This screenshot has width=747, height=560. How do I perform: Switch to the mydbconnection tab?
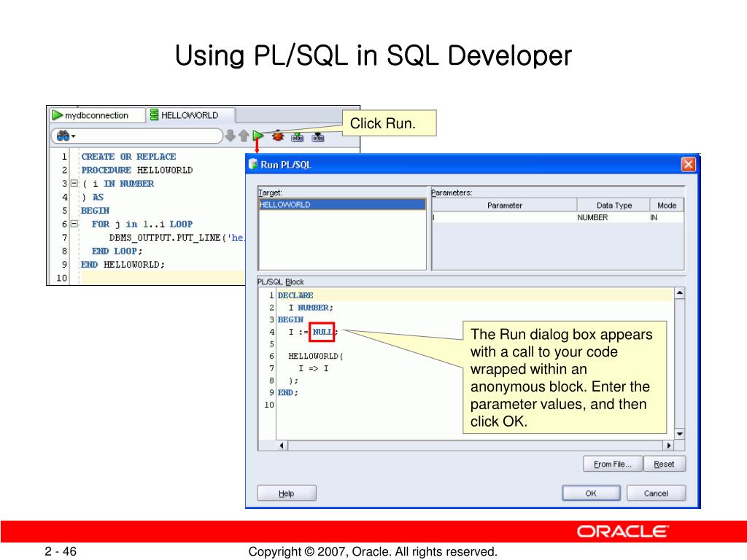pyautogui.click(x=97, y=115)
